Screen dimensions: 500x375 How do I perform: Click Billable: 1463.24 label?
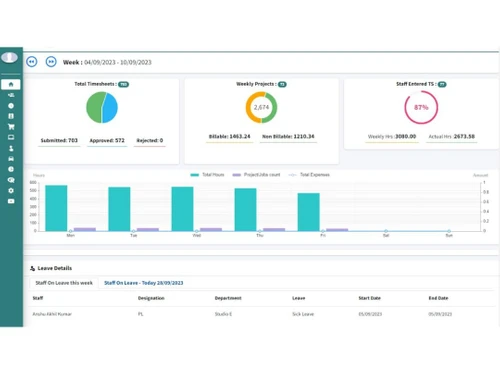click(229, 136)
